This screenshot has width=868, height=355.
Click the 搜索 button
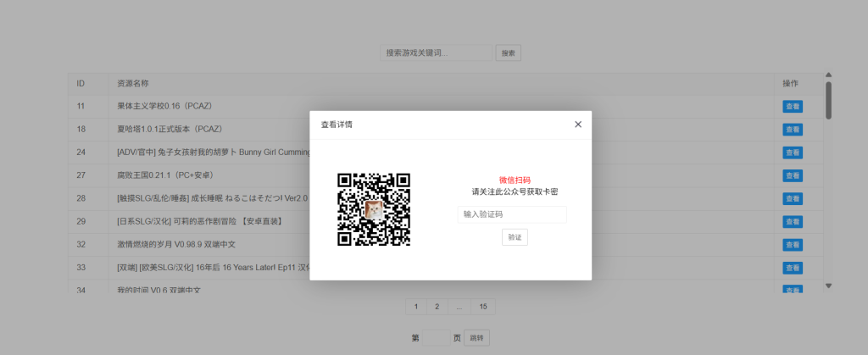509,53
